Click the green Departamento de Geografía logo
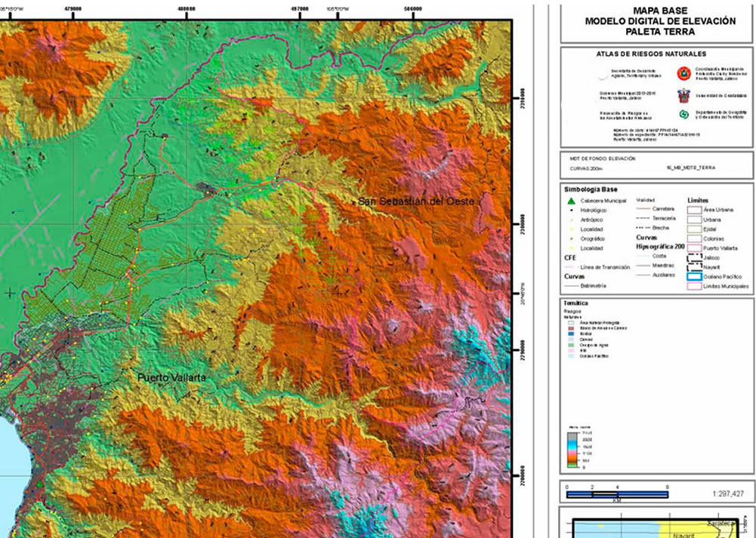 (x=684, y=114)
